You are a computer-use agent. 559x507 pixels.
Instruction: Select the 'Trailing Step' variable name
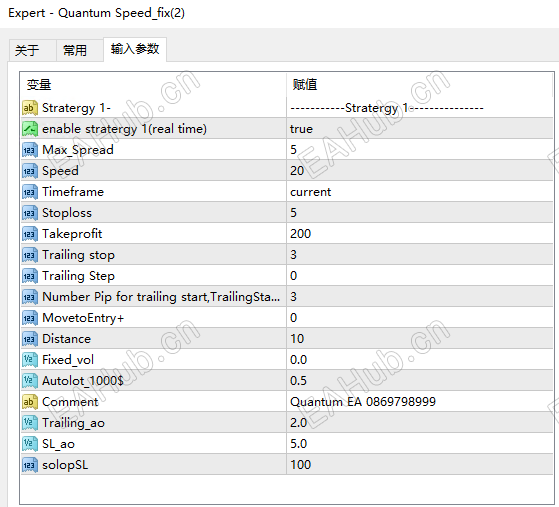[78, 276]
